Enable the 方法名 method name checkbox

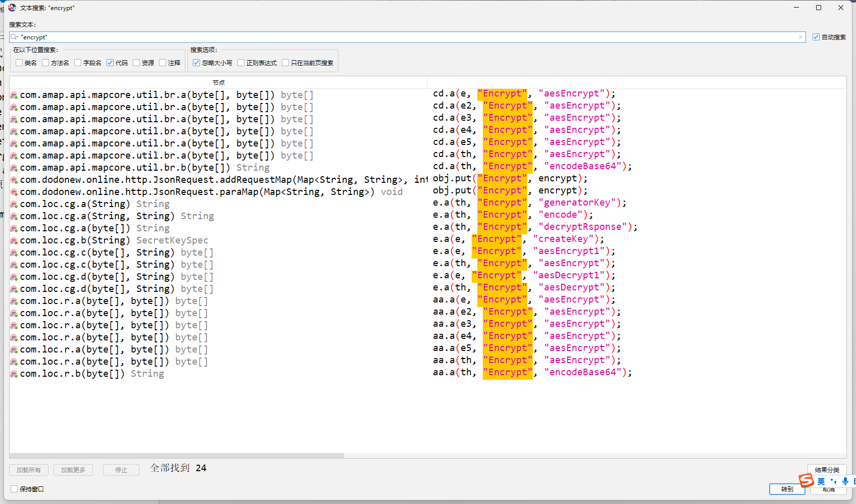45,63
